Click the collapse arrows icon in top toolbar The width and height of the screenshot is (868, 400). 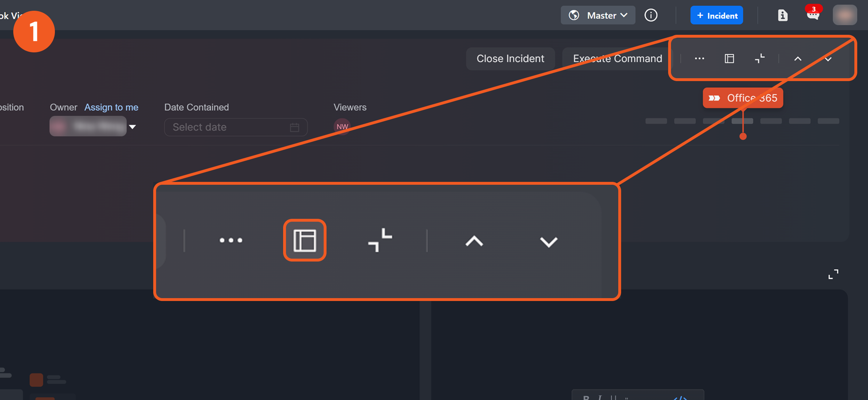[x=760, y=58]
